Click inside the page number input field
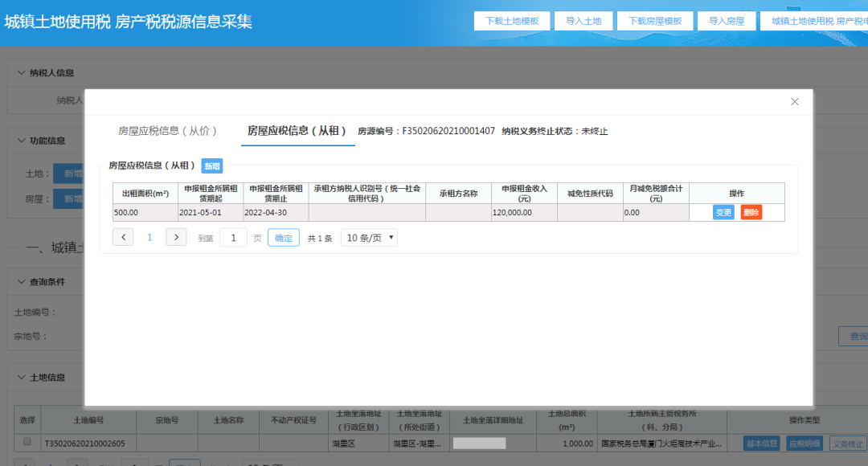 (x=233, y=237)
